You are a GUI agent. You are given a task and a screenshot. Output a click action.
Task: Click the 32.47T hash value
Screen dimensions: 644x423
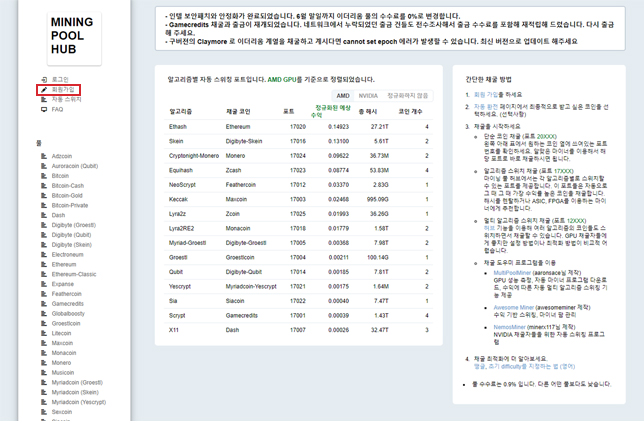point(380,330)
